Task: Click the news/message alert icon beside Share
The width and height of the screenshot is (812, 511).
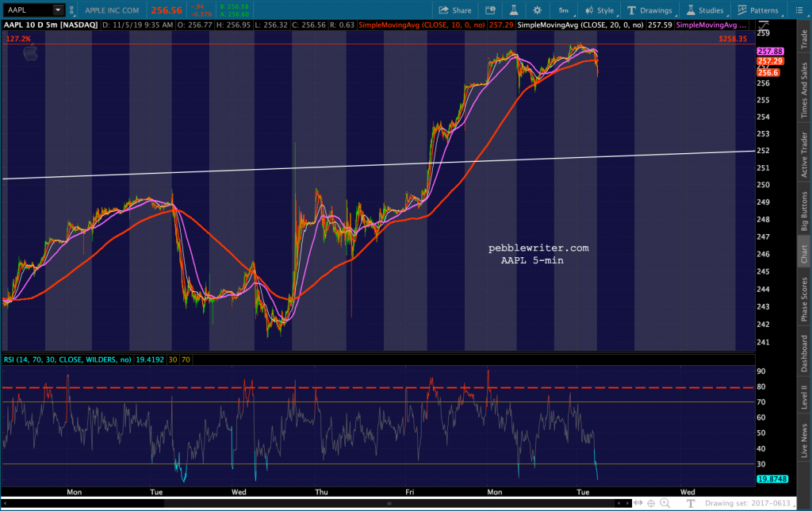Action: click(x=490, y=10)
